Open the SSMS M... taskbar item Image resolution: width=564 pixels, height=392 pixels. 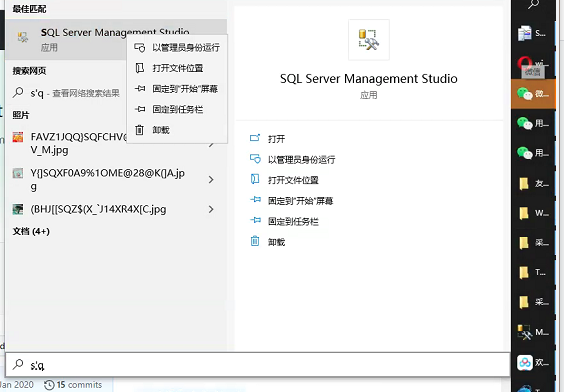tap(533, 332)
